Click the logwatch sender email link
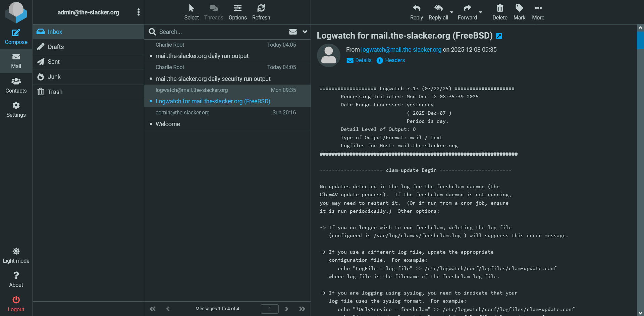 tap(401, 49)
